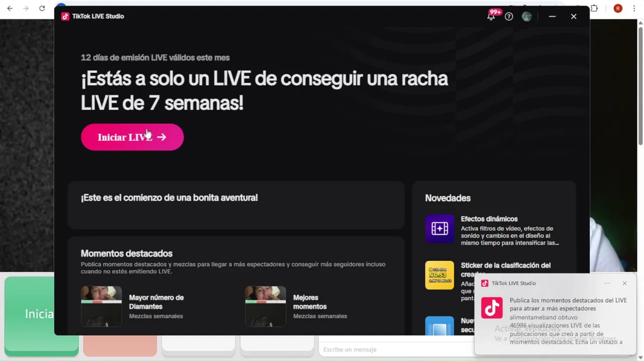The image size is (644, 362).
Task: Start a stream with Iniciar LIVE button
Action: [132, 137]
